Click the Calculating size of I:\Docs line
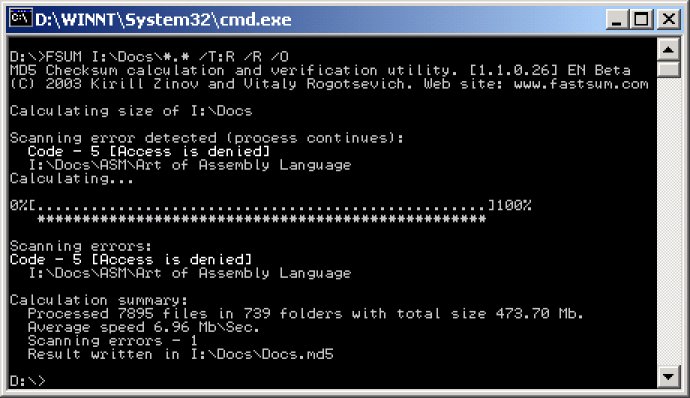Image resolution: width=690 pixels, height=398 pixels. pos(131,111)
